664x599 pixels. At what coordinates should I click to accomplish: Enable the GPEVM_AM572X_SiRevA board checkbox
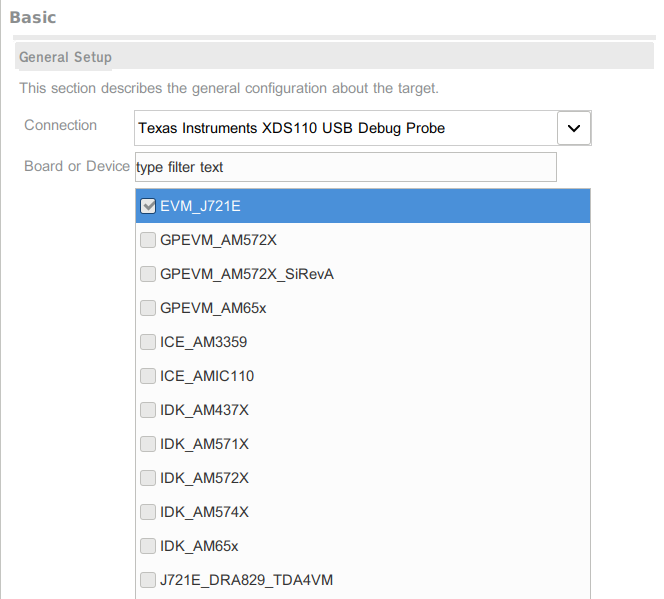click(148, 274)
